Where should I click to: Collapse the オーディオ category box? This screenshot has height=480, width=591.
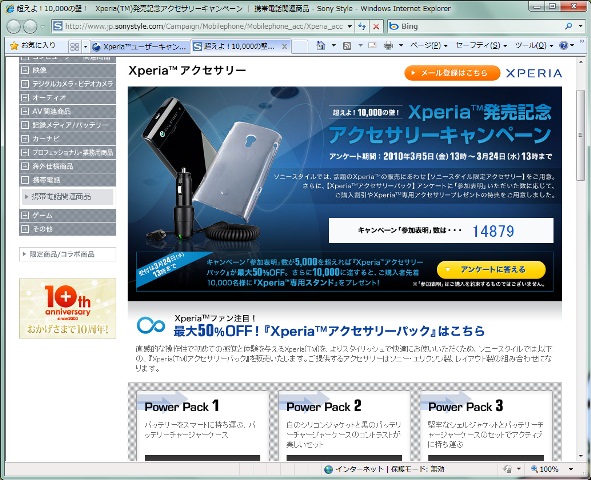point(25,98)
